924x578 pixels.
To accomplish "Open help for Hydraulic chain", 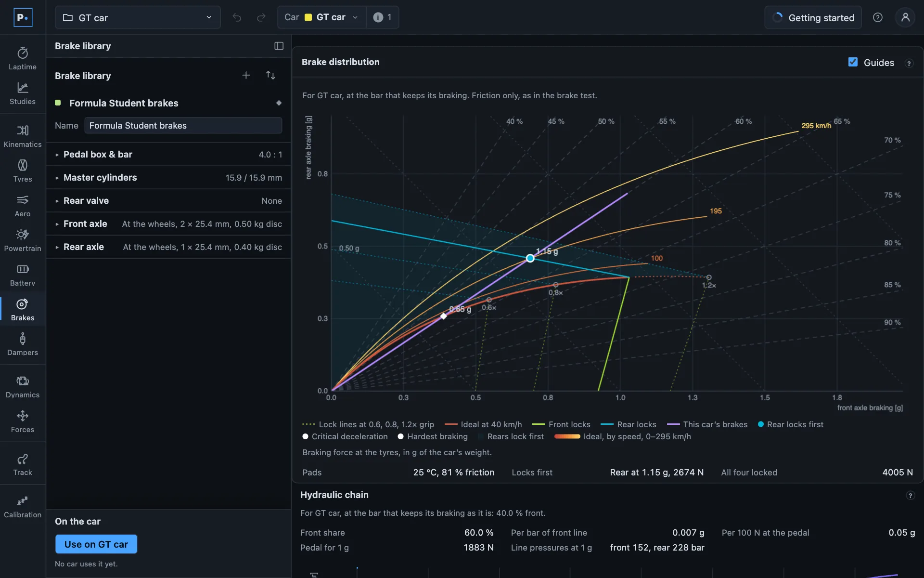I will coord(910,495).
